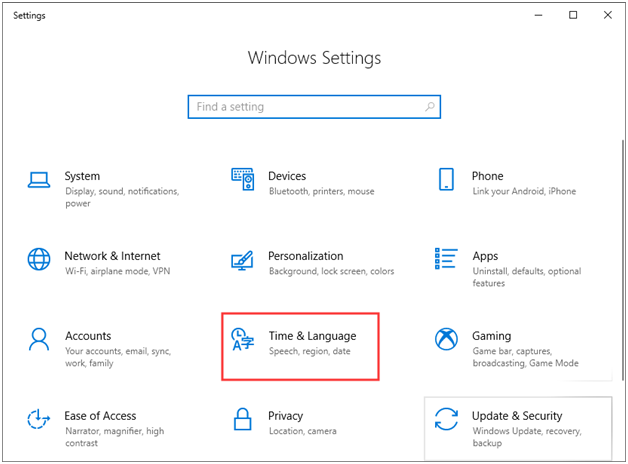Open the Gaming category title
The width and height of the screenshot is (628, 464).
pyautogui.click(x=491, y=336)
